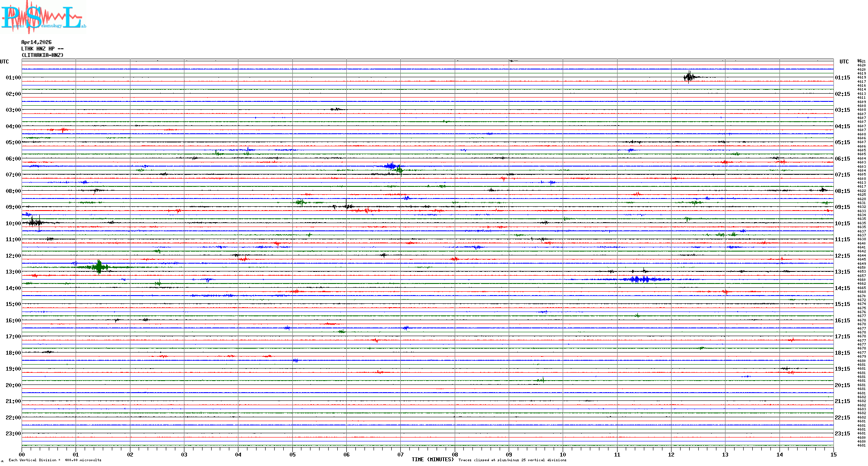Click the left UTC axis header
The height and width of the screenshot is (466, 868).
(4, 62)
